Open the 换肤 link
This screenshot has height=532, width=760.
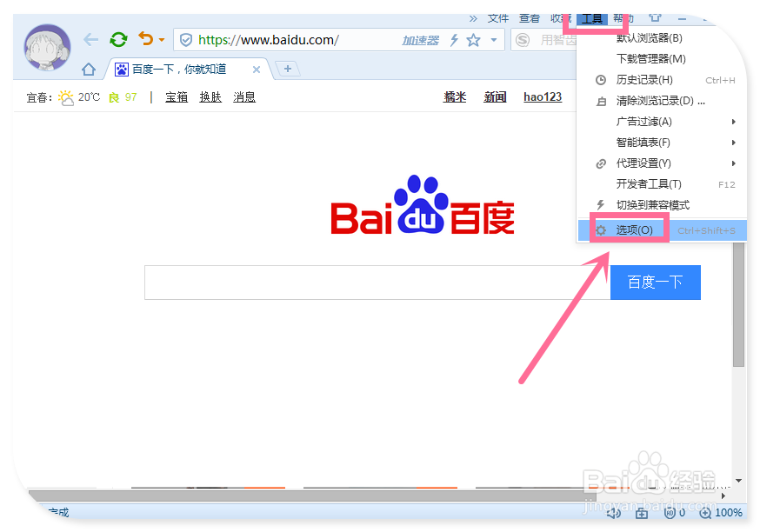pyautogui.click(x=210, y=97)
